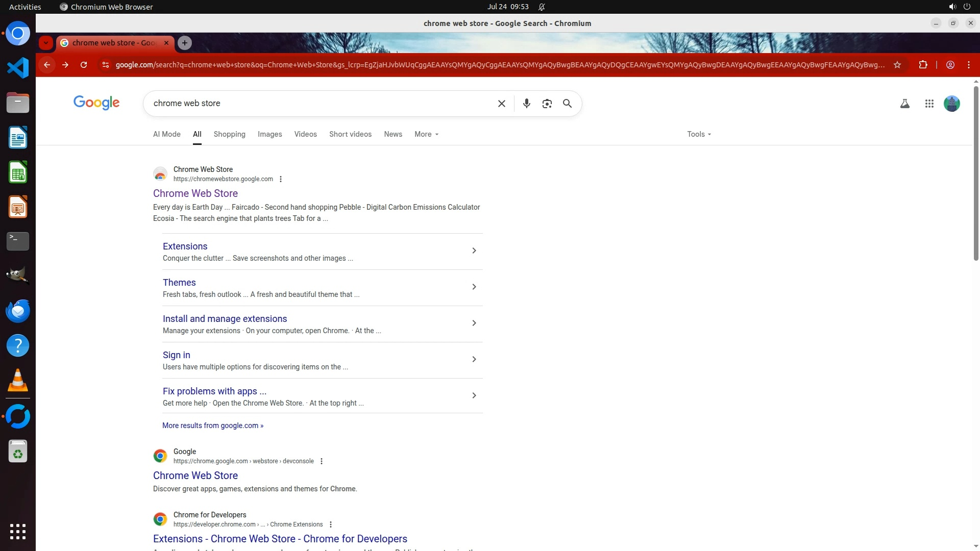
Task: Launch Visual Studio Code from dock
Action: 18,68
